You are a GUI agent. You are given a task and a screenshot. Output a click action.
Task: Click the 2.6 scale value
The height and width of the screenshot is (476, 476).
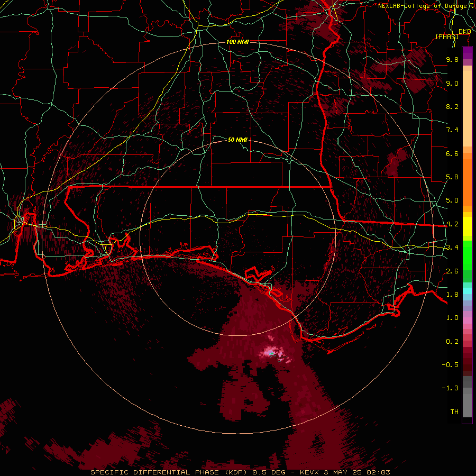pos(452,271)
